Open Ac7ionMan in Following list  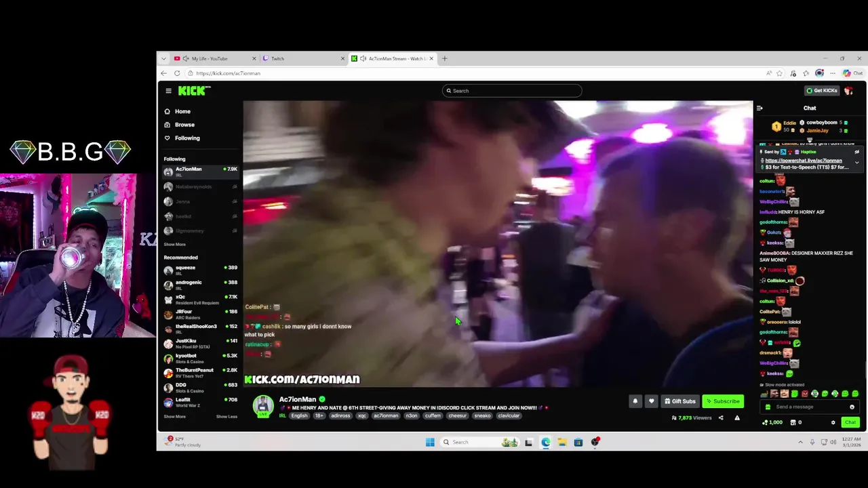point(201,171)
